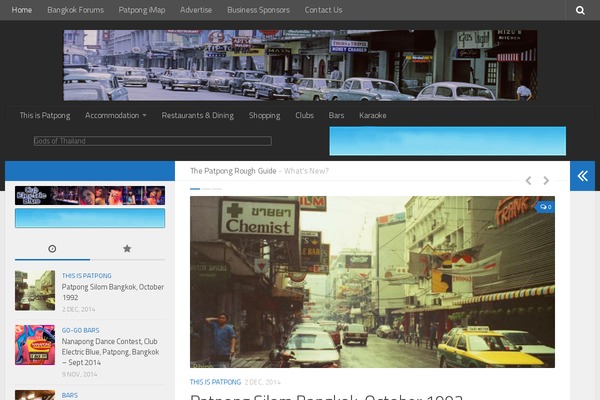The width and height of the screenshot is (600, 400).
Task: Open Club Electric Blue sidebar banner
Action: [x=90, y=196]
